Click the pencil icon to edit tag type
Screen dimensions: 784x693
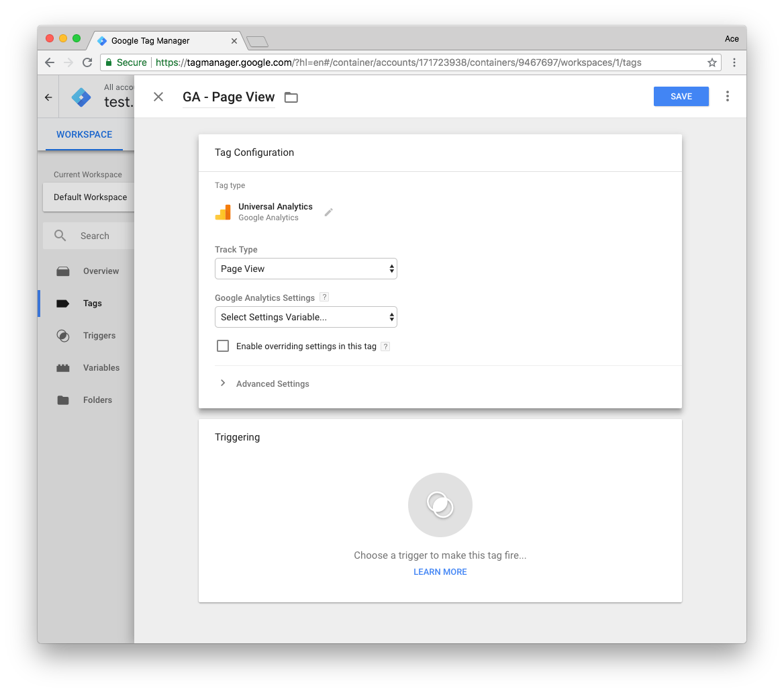coord(328,212)
